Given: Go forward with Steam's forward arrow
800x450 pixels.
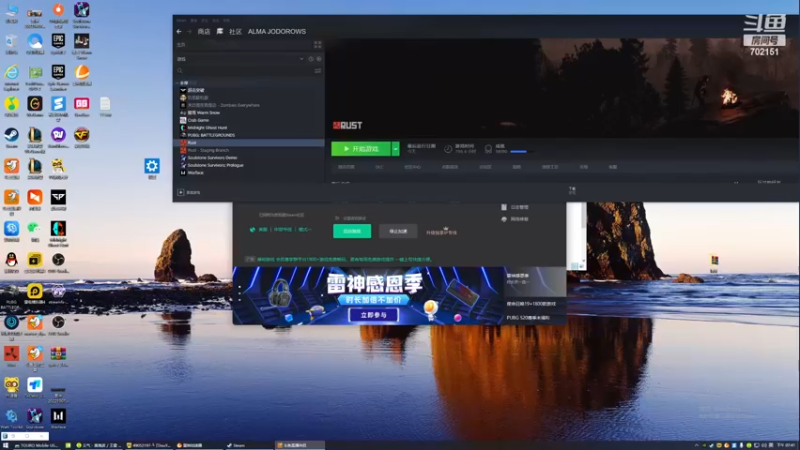Looking at the screenshot, I should pyautogui.click(x=189, y=32).
